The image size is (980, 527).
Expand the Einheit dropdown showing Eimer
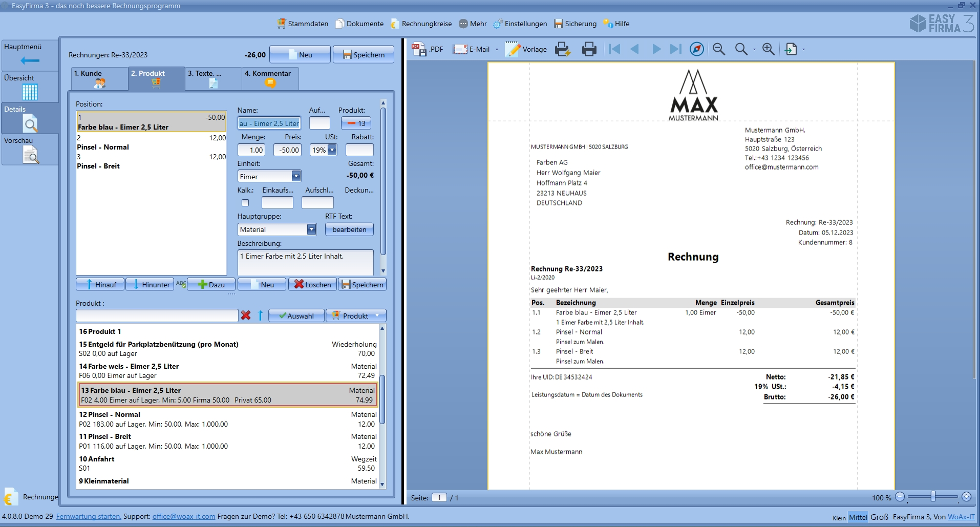pyautogui.click(x=296, y=177)
